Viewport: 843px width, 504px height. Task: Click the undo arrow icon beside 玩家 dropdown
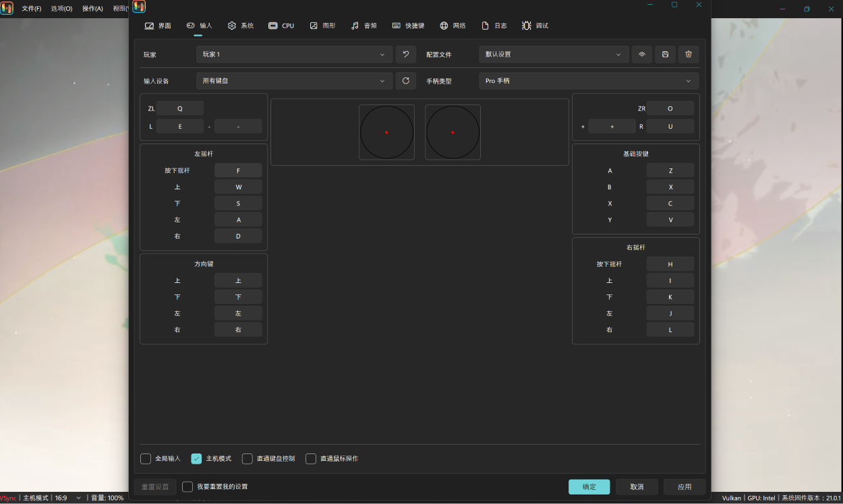tap(405, 55)
